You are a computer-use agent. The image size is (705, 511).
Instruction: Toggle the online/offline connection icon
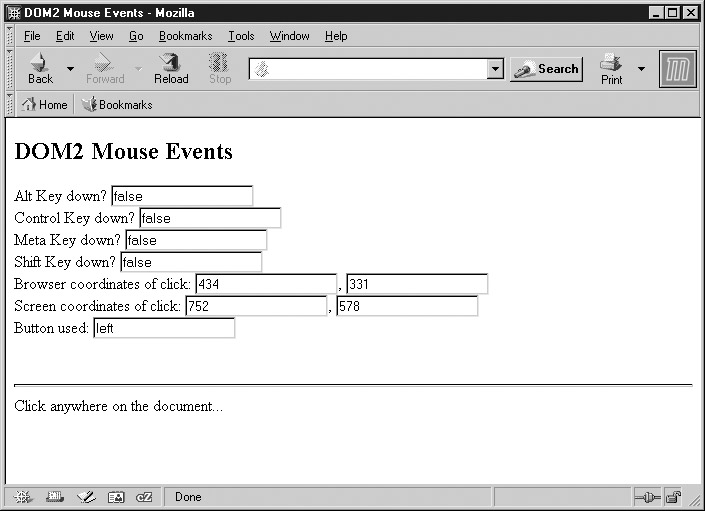tap(646, 497)
